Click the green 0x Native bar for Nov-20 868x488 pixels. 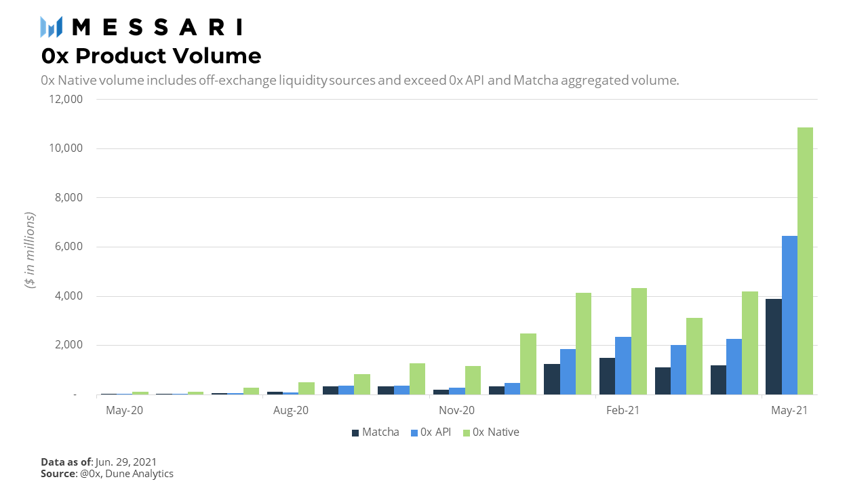[473, 380]
